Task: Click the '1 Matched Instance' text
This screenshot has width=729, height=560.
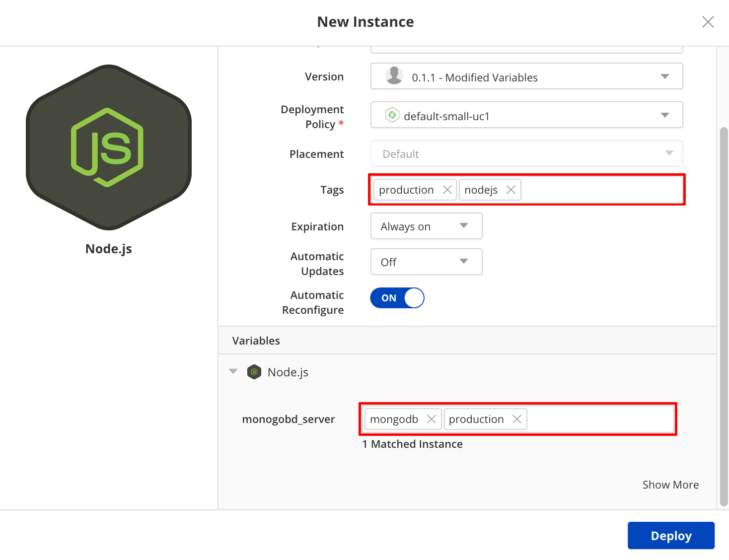Action: [x=412, y=444]
